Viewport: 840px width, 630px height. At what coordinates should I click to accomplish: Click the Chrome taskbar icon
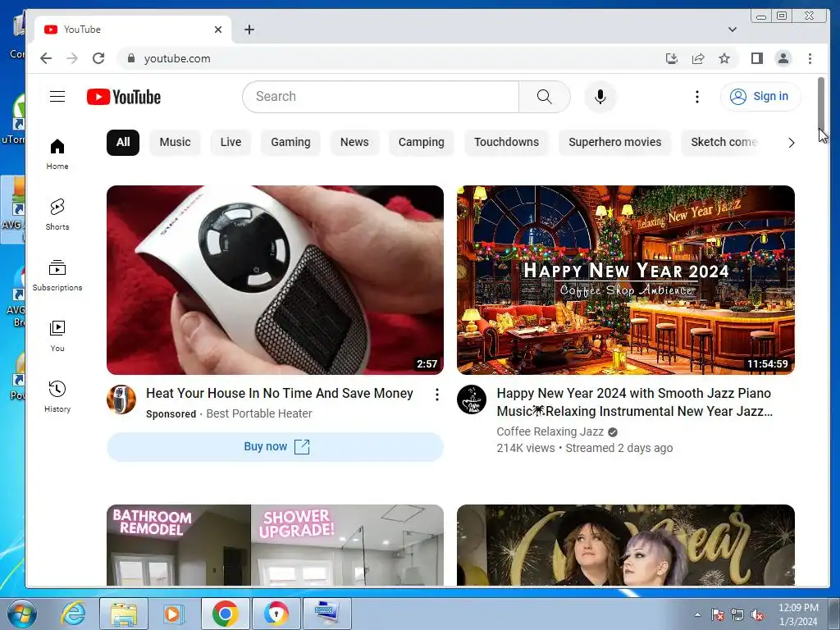tap(225, 614)
